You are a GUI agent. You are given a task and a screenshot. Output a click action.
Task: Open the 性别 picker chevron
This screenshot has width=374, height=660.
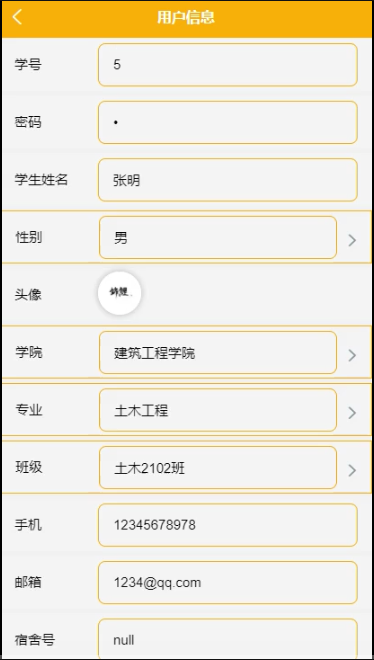pos(352,240)
